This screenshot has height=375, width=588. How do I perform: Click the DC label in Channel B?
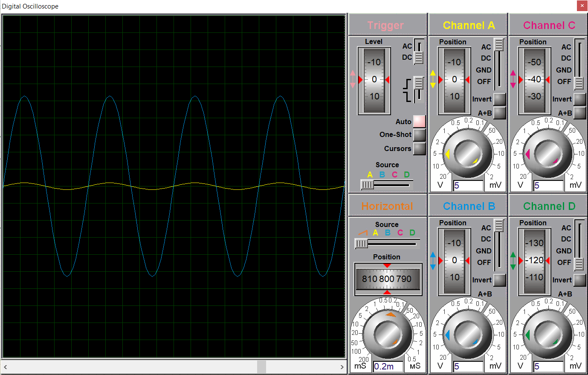(x=486, y=239)
